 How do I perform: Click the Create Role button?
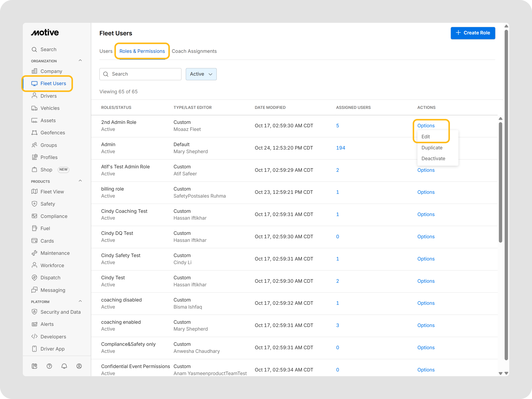(473, 33)
